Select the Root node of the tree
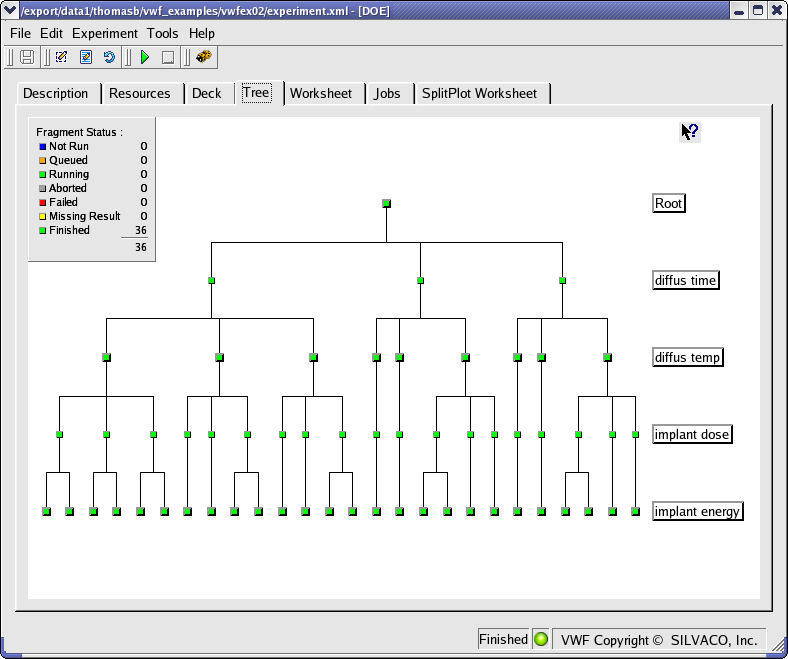The width and height of the screenshot is (788, 659). [x=386, y=204]
